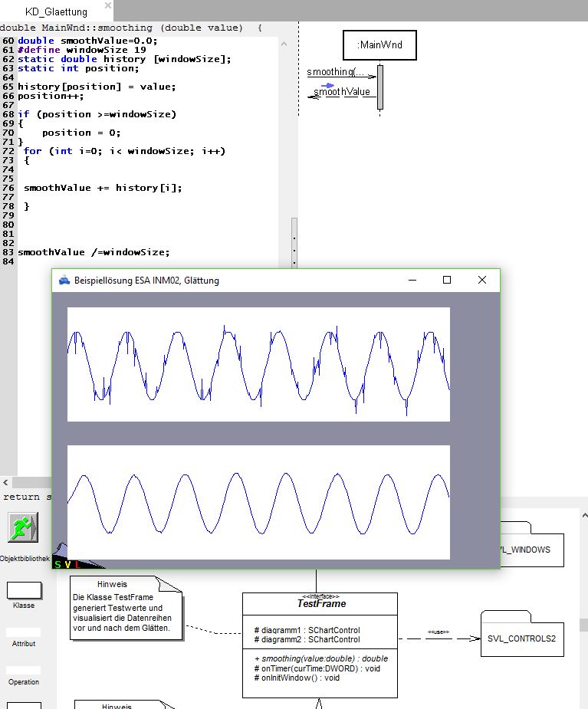Click the app icon in Beispiellösung title bar
Image resolution: width=588 pixels, height=709 pixels.
click(x=64, y=281)
